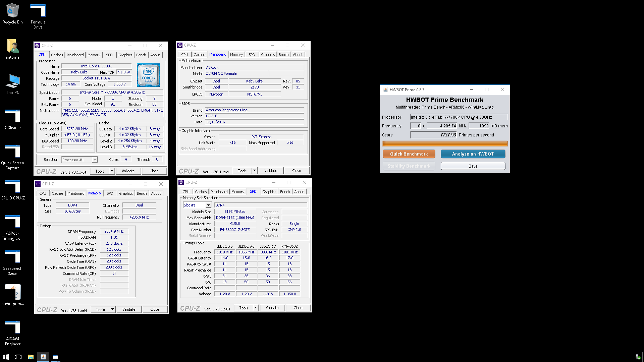Select Graphics tab in Mainboard window

tap(268, 55)
